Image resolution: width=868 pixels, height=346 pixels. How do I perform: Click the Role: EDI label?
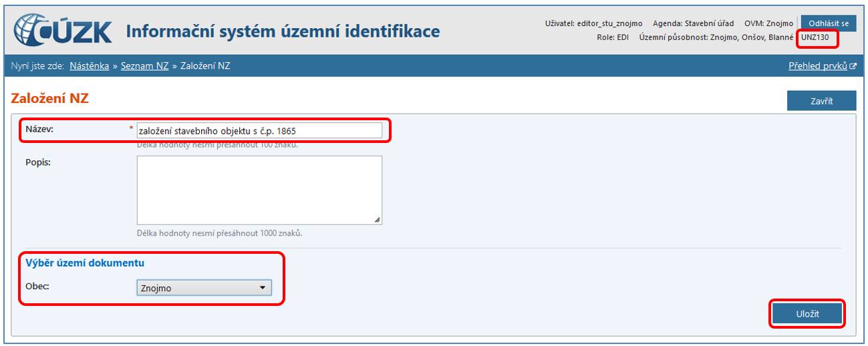(612, 37)
